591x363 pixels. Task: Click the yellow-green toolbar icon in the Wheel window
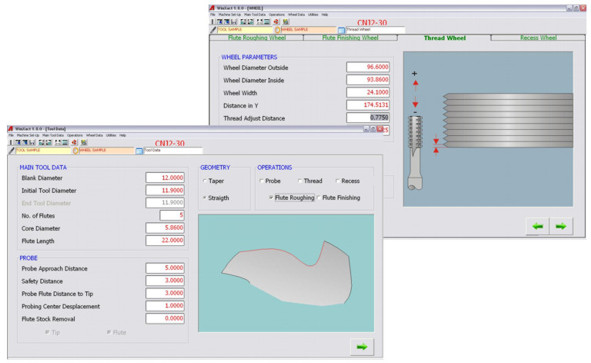tap(286, 21)
